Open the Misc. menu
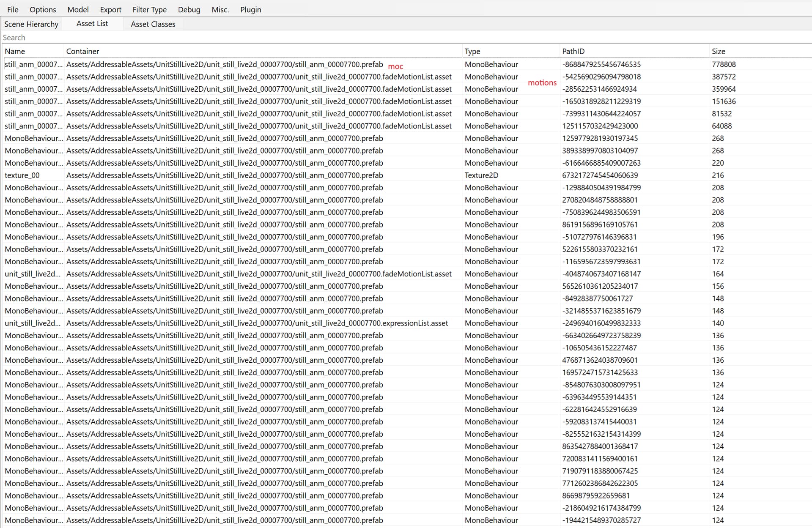 click(220, 9)
